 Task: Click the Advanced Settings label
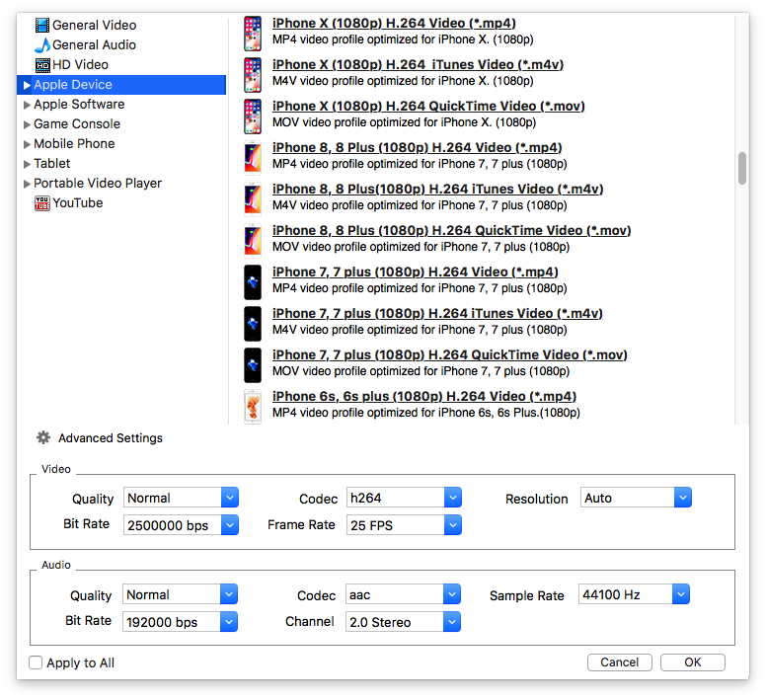click(x=111, y=438)
